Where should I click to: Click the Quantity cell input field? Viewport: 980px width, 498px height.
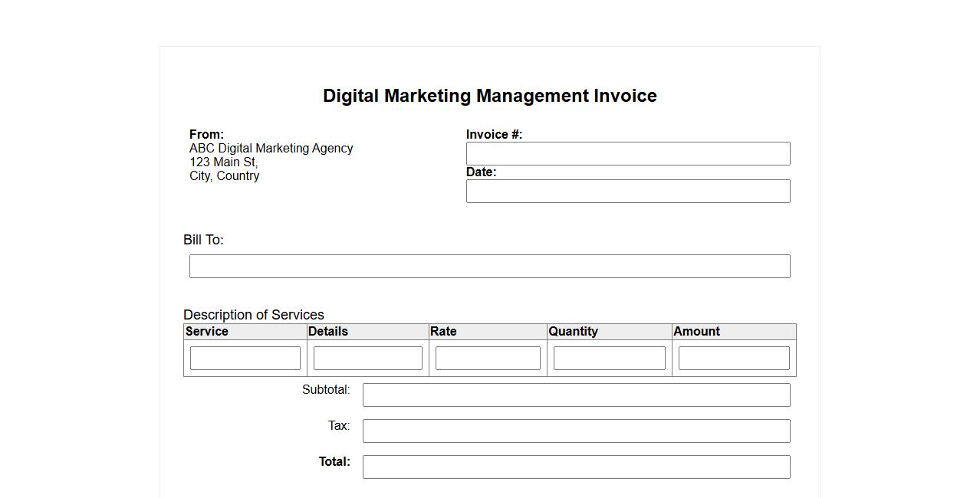609,358
